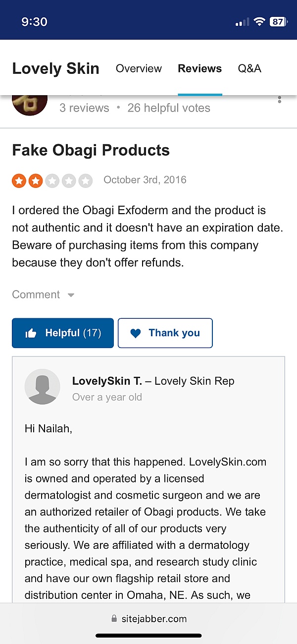Tap the second orange rating star
Screen dimensions: 297x644
coord(36,180)
